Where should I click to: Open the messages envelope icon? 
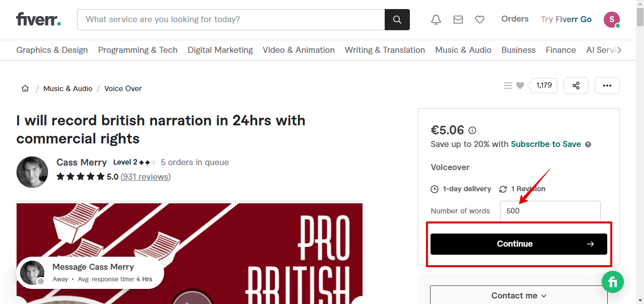458,19
